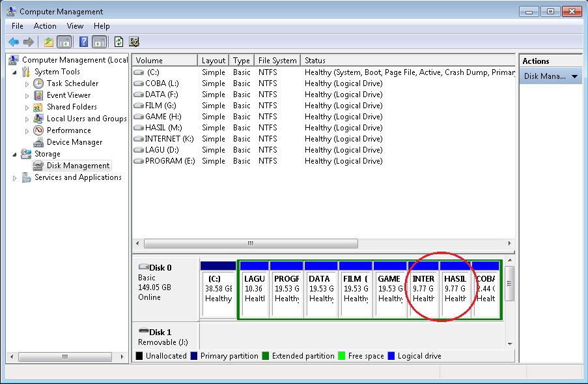Sort by the Layout column header

click(x=214, y=61)
